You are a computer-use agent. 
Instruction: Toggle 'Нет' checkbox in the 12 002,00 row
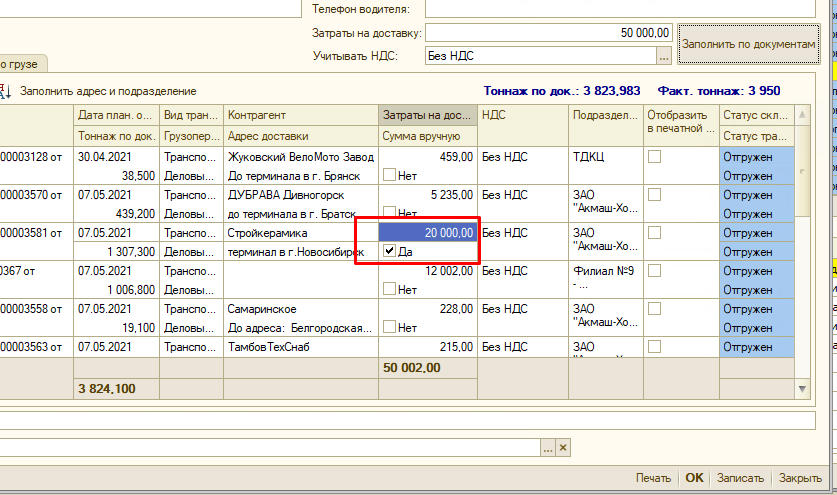tap(389, 289)
